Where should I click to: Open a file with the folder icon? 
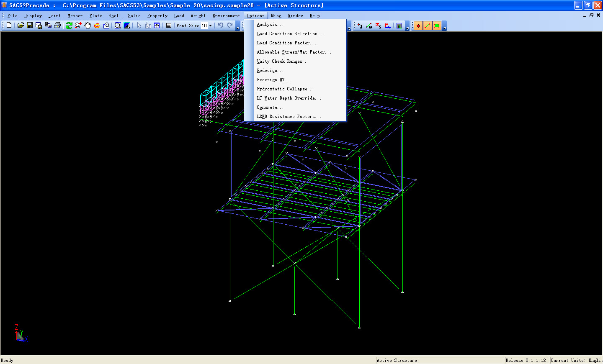click(x=21, y=26)
